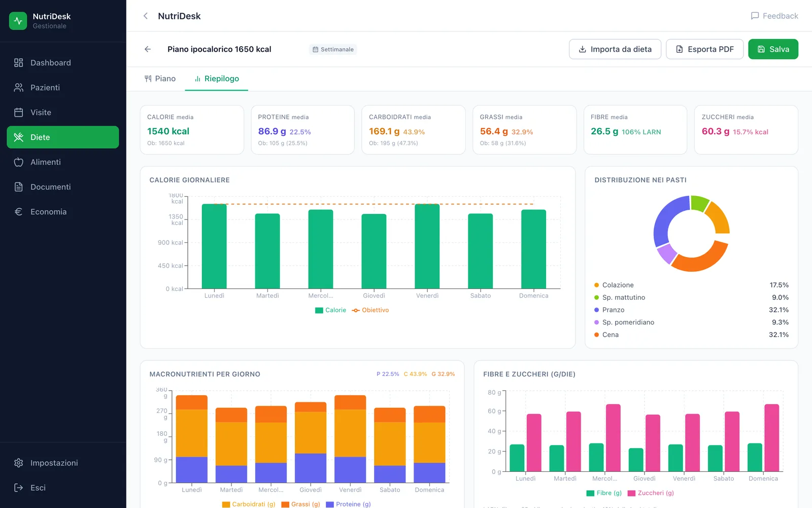Navigate to Alimenti section
This screenshot has width=812, height=508.
point(63,162)
